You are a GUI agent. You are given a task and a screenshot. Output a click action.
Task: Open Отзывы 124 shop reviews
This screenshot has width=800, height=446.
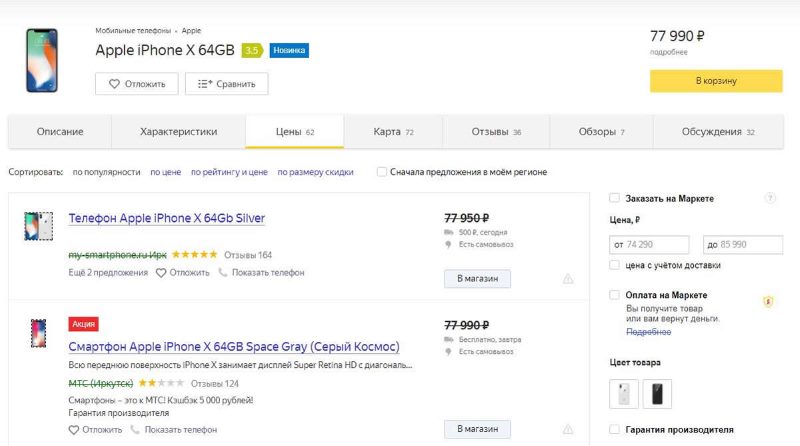pos(214,383)
